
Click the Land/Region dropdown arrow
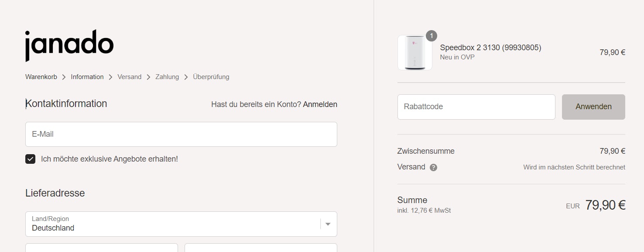point(328,224)
